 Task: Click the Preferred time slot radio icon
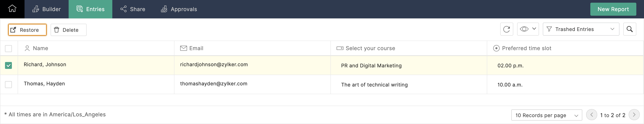[x=496, y=48]
